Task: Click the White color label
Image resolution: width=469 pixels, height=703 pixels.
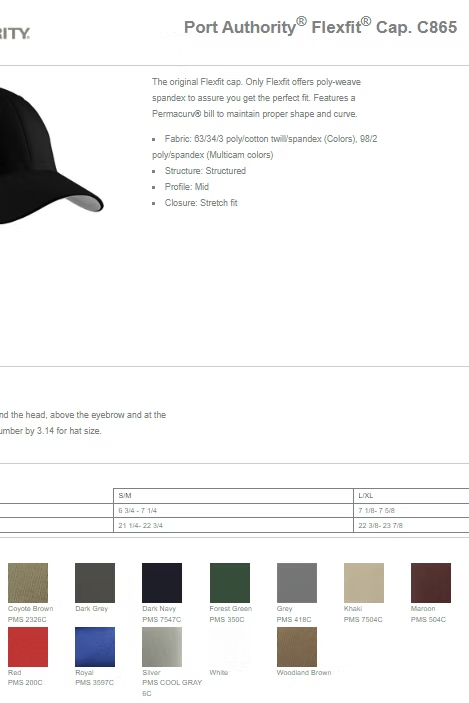Action: pos(219,673)
